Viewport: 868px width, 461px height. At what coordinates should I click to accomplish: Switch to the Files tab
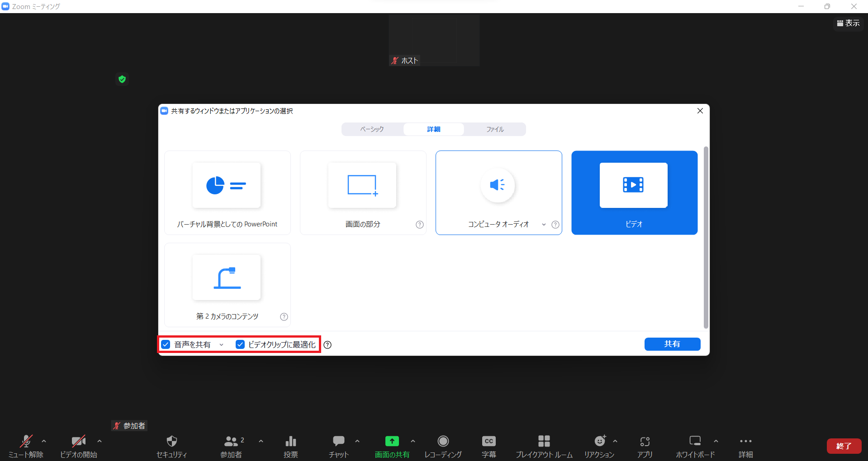(495, 129)
